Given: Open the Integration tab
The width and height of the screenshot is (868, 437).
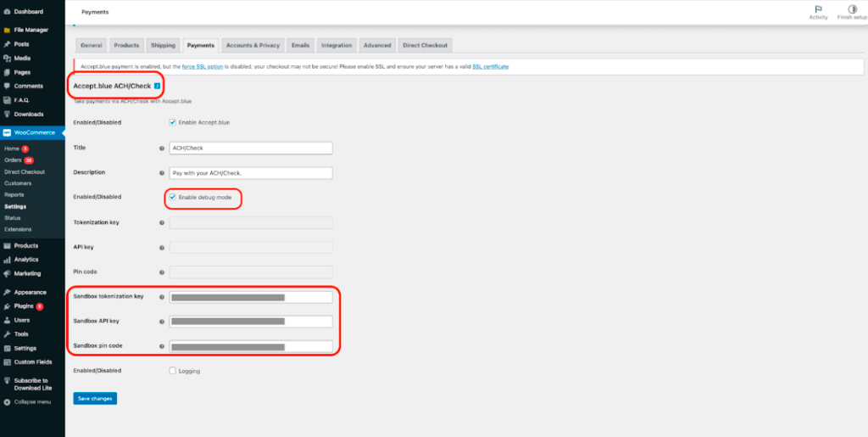Looking at the screenshot, I should point(337,46).
